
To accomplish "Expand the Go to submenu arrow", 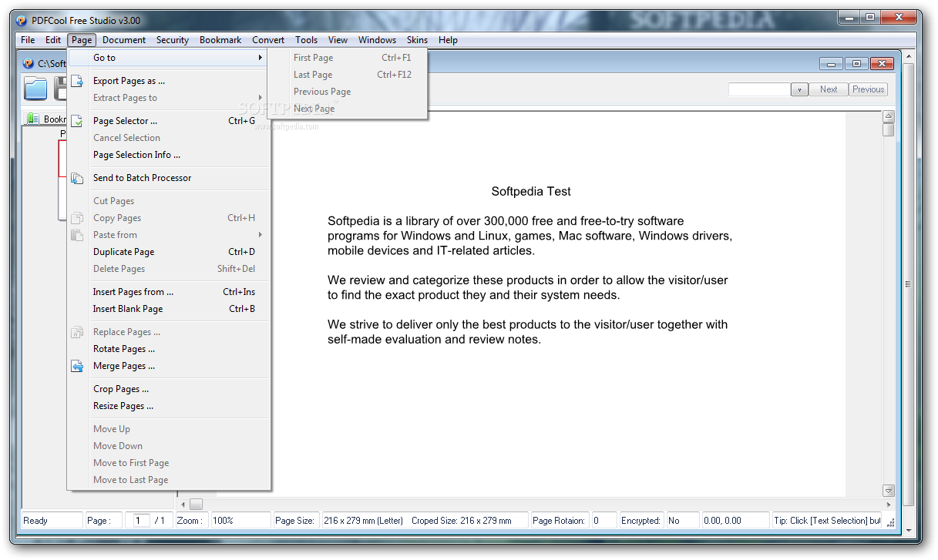I will pos(261,57).
